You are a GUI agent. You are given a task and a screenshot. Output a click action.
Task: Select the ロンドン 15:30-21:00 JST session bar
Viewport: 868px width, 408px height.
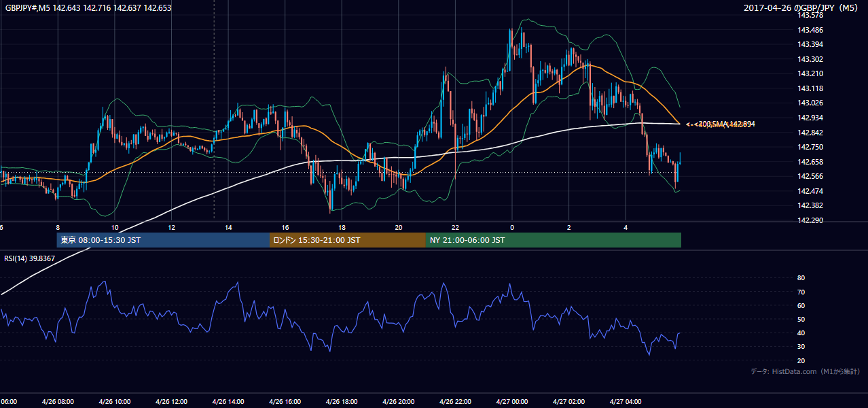click(348, 240)
